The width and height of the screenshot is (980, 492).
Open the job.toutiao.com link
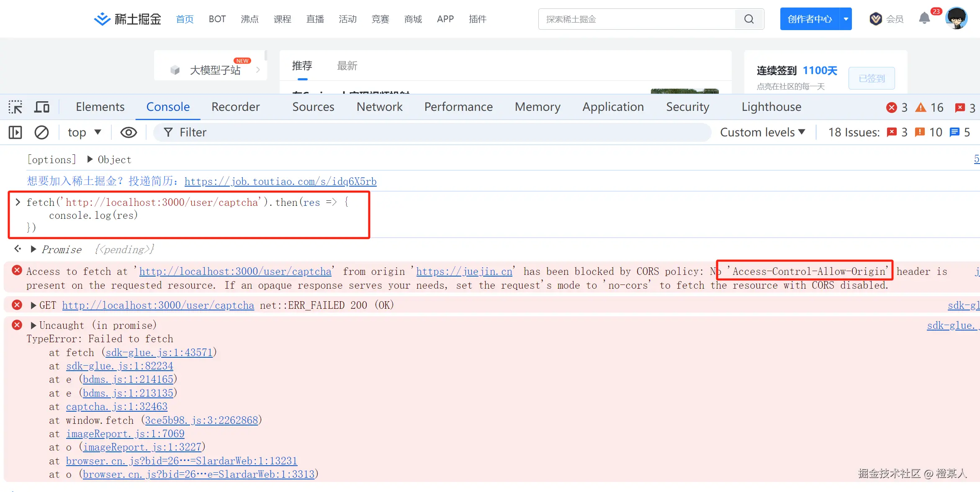coord(280,182)
